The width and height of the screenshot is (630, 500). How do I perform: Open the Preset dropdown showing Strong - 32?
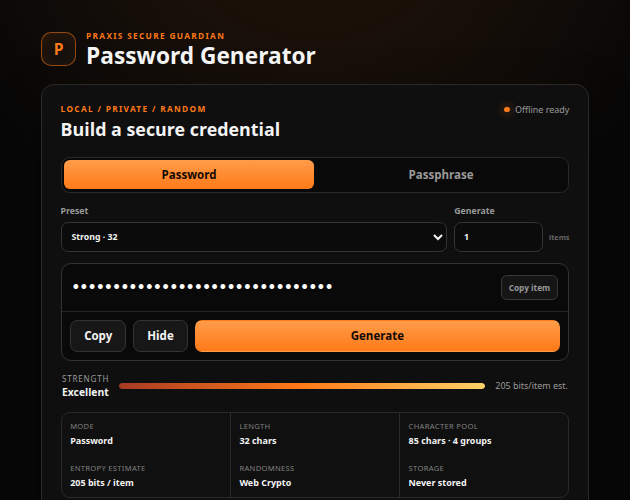(254, 237)
